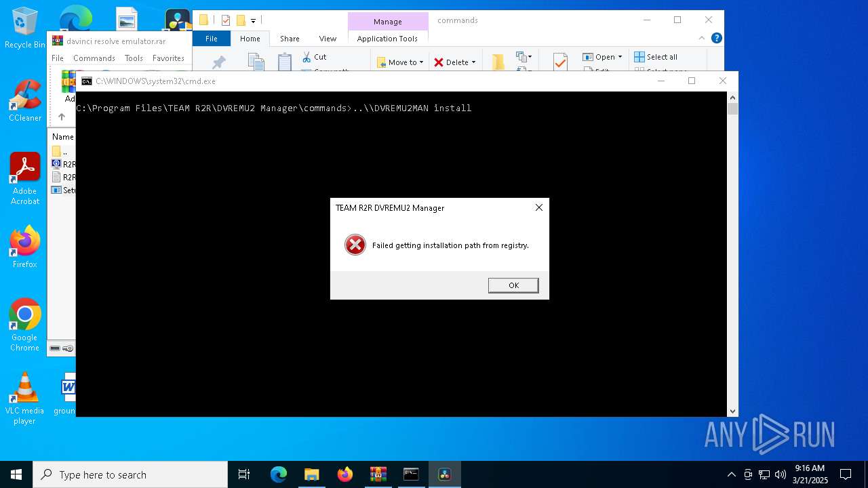Open the network icon in the tray

click(x=764, y=474)
